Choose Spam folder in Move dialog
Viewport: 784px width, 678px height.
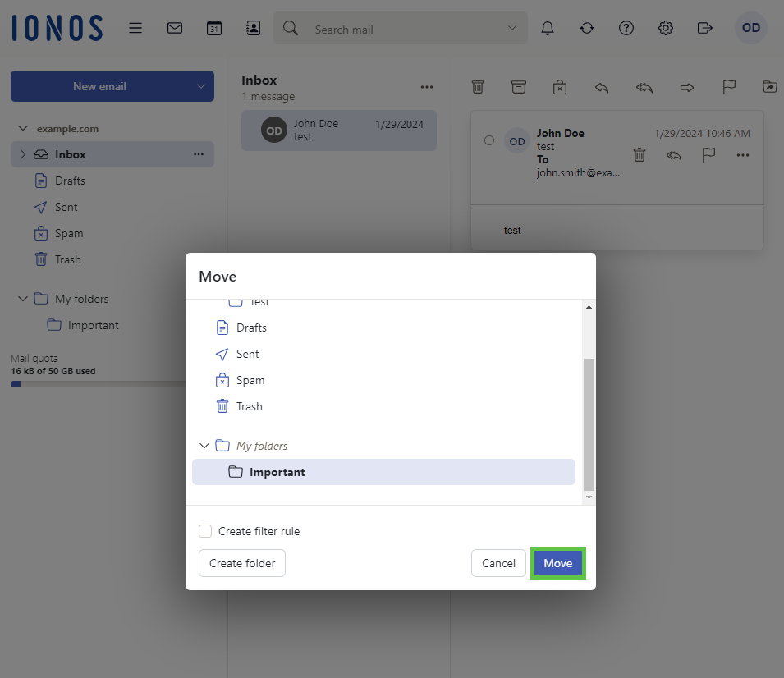point(250,380)
